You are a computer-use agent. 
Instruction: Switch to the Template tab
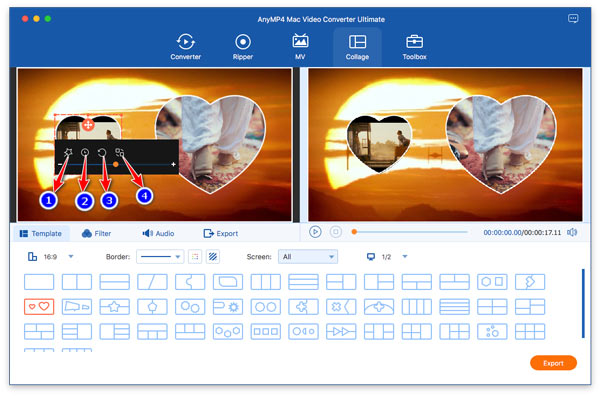point(41,233)
